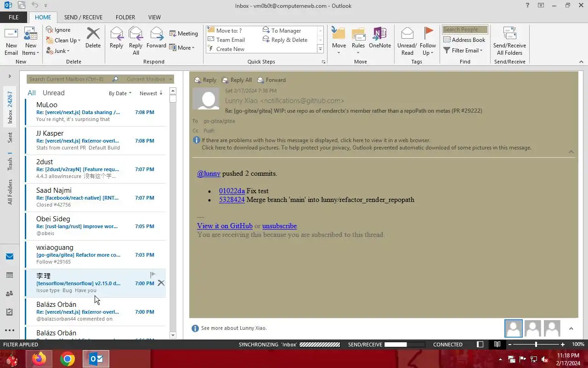The width and height of the screenshot is (588, 368).
Task: Click the Search Current Mailbox field
Action: coord(69,79)
